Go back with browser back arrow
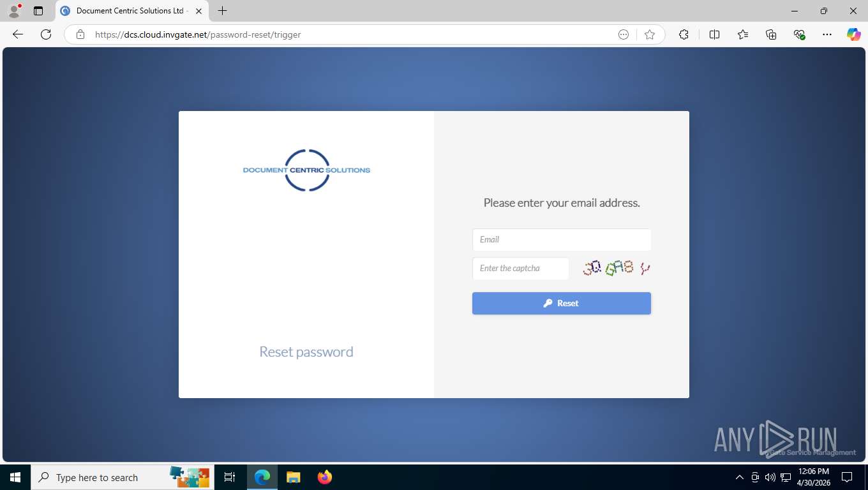The image size is (868, 490). click(18, 34)
